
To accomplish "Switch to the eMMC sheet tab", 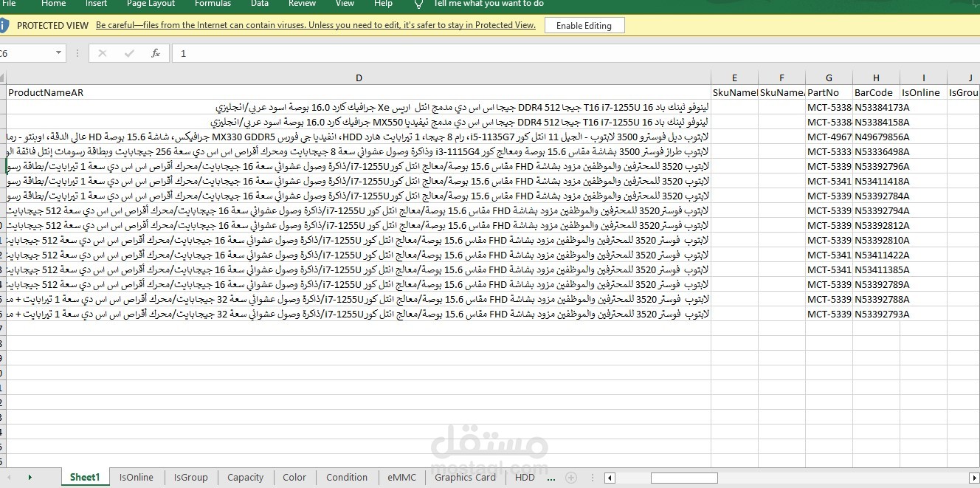I will [x=401, y=478].
